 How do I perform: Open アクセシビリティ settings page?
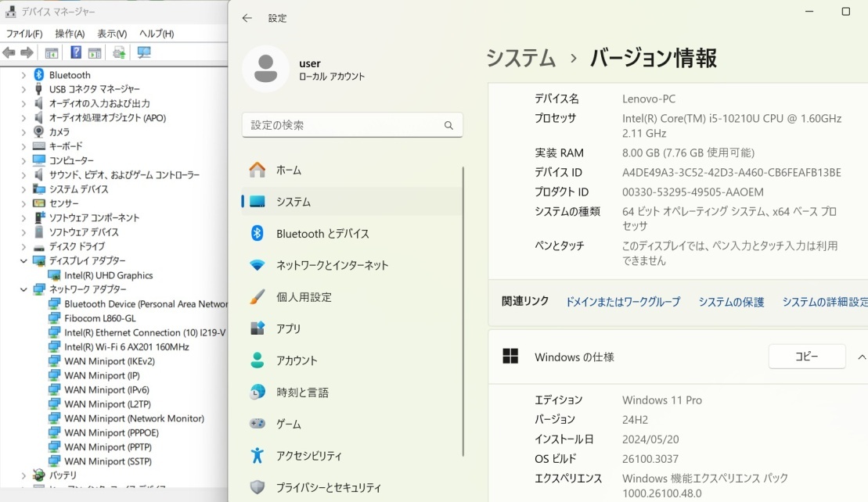pos(308,455)
